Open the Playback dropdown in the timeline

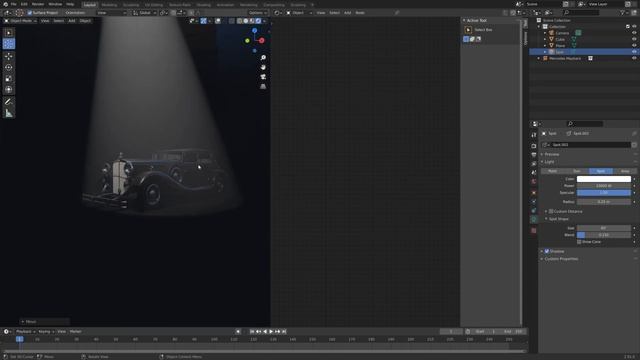click(x=25, y=331)
